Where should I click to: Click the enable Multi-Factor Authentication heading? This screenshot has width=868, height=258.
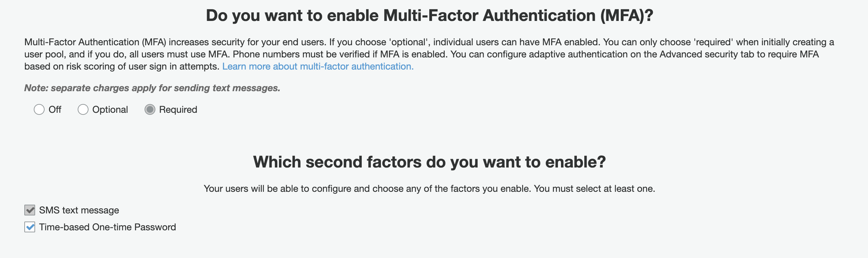(x=430, y=16)
